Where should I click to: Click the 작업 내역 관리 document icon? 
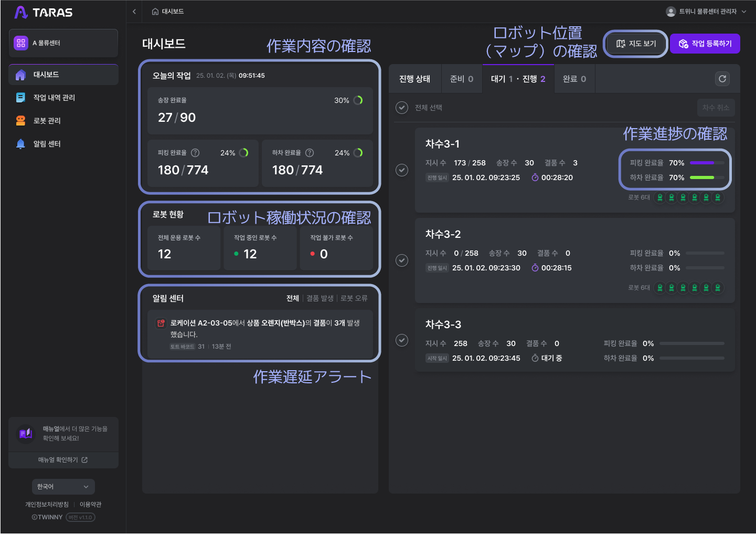[x=20, y=98]
